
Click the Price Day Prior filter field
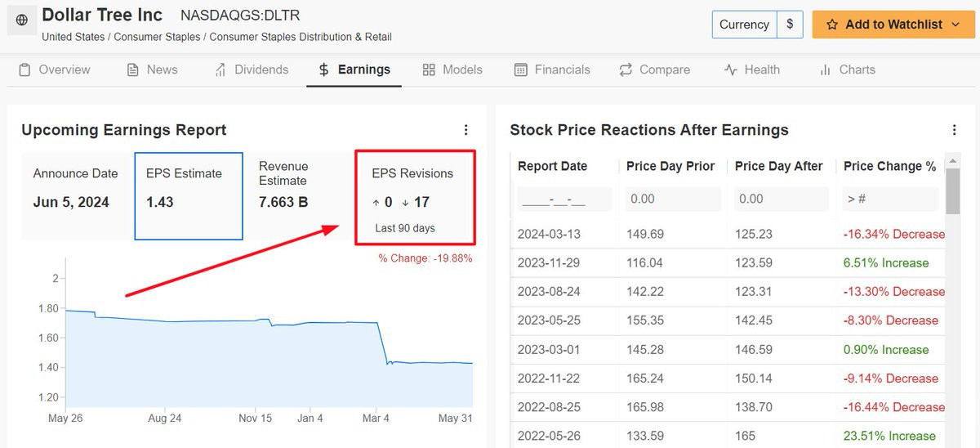click(x=674, y=199)
